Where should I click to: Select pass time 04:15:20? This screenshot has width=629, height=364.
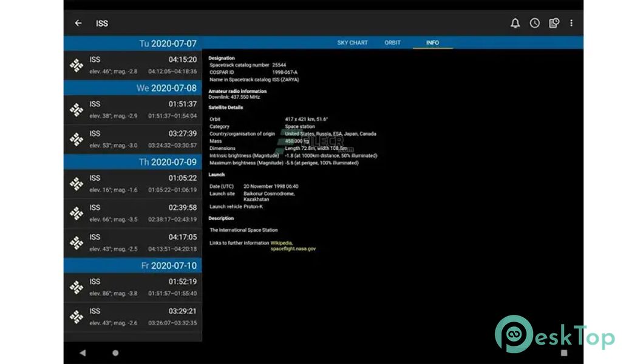[x=183, y=59]
